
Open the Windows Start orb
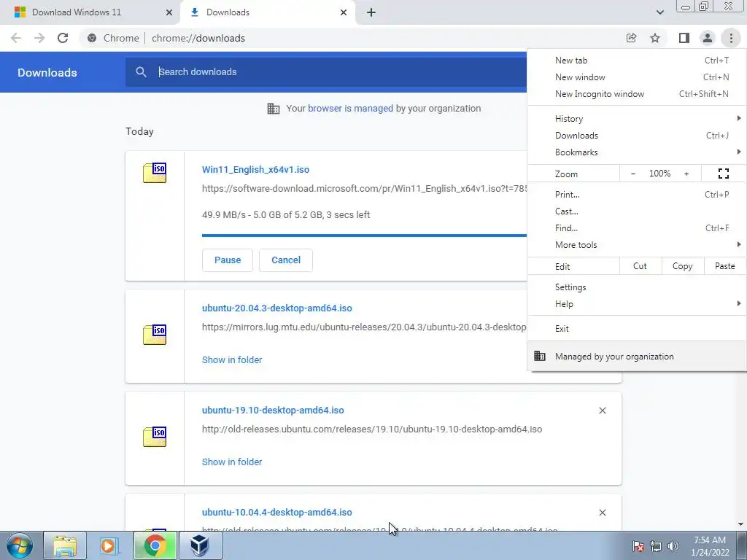click(20, 545)
